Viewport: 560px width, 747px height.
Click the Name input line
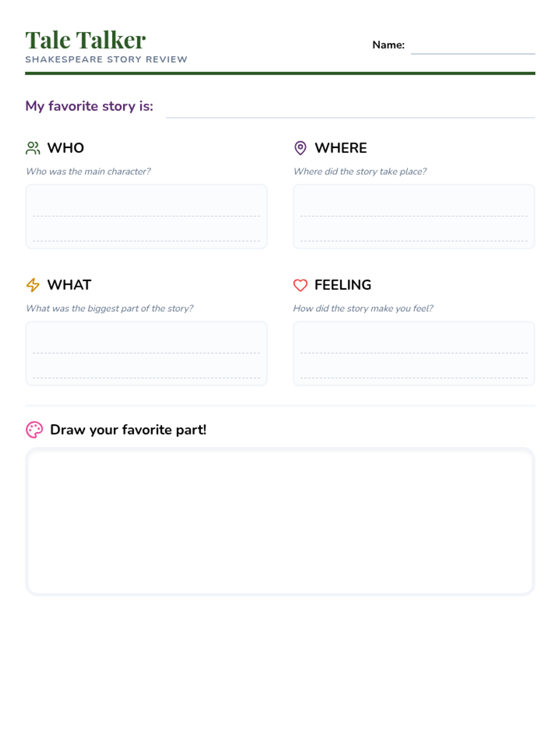472,48
